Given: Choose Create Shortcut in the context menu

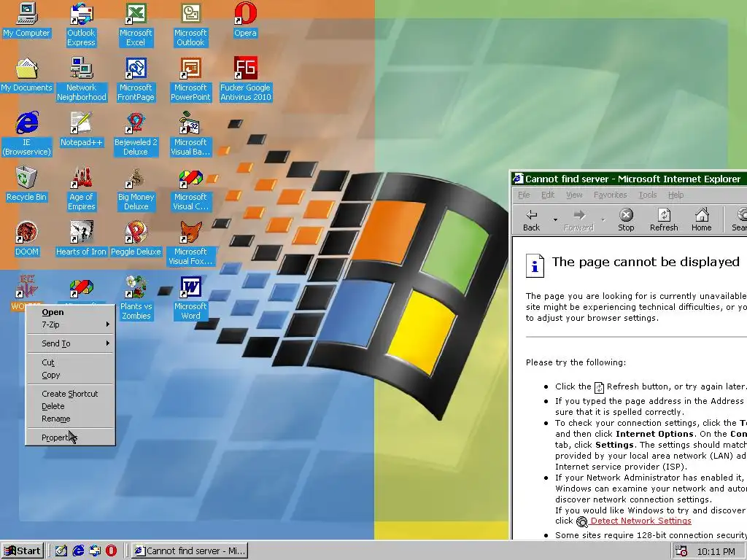Looking at the screenshot, I should pyautogui.click(x=70, y=394).
